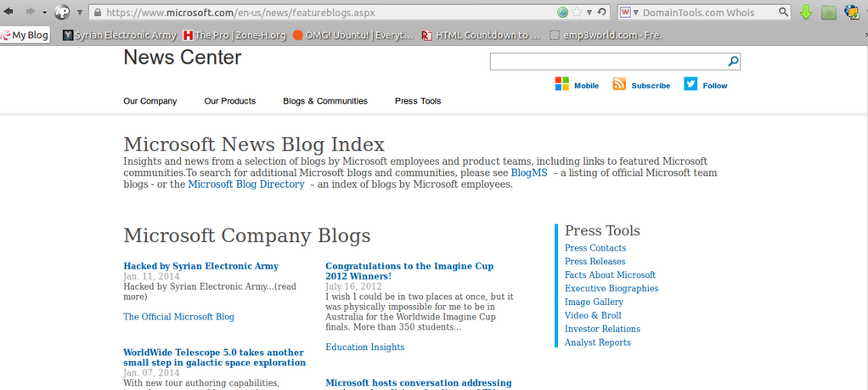The height and width of the screenshot is (390, 868).
Task: Open the Our Company menu
Action: pos(150,101)
